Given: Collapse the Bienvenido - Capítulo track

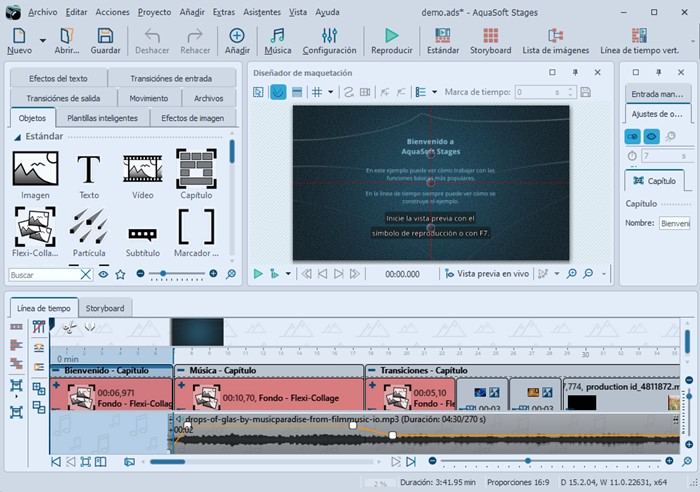Looking at the screenshot, I should (x=56, y=370).
